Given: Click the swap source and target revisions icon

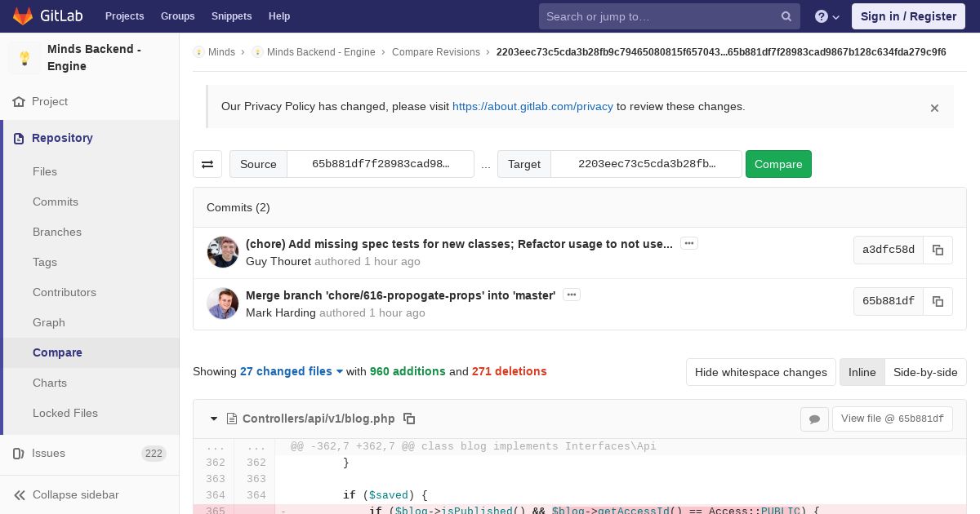Looking at the screenshot, I should [207, 164].
